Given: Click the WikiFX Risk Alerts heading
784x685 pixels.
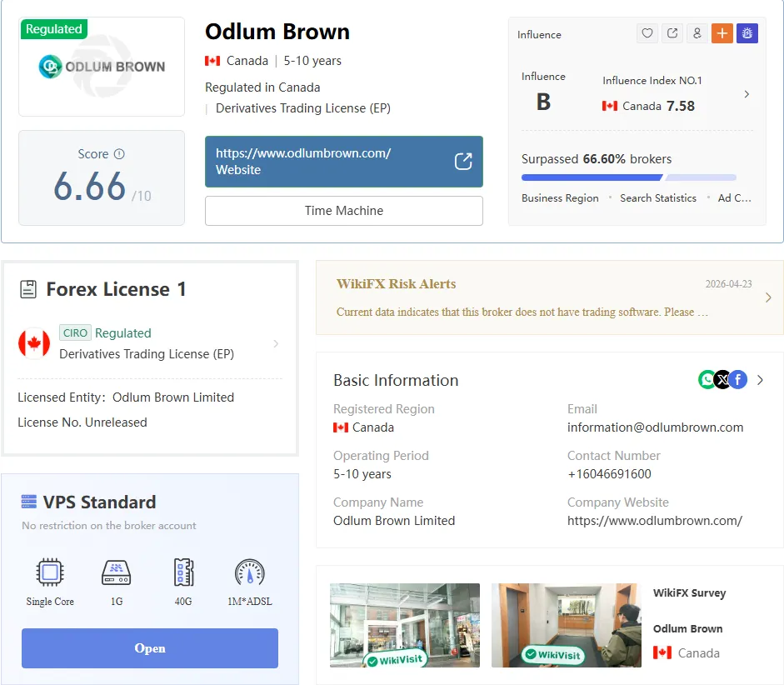Looking at the screenshot, I should 396,284.
